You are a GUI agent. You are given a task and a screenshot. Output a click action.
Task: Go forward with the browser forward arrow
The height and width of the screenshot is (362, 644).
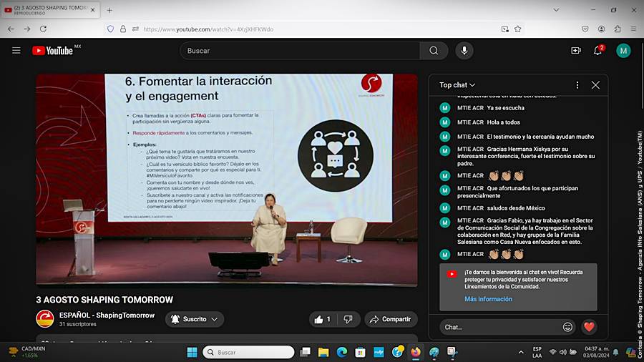click(27, 29)
